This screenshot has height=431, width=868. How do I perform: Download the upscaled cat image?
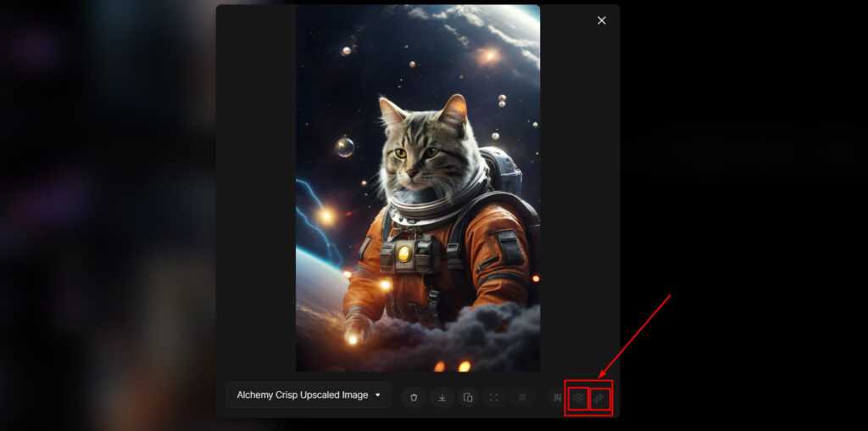[442, 397]
